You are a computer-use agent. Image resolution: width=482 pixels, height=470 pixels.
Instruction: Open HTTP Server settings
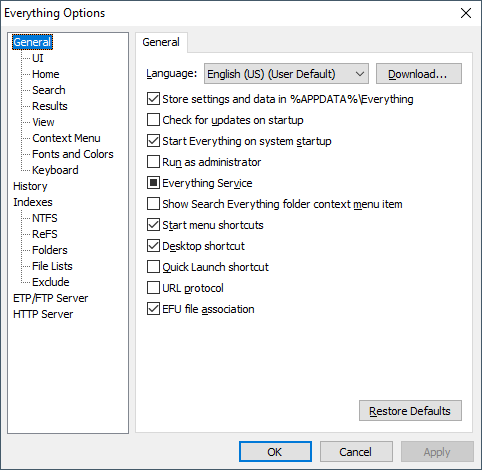[x=43, y=314]
